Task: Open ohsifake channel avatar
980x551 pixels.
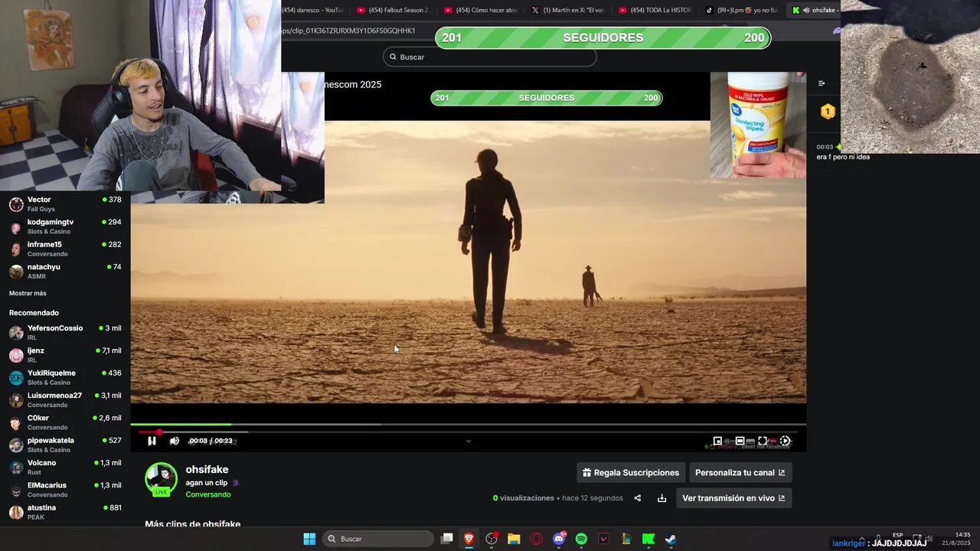Action: coord(161,479)
